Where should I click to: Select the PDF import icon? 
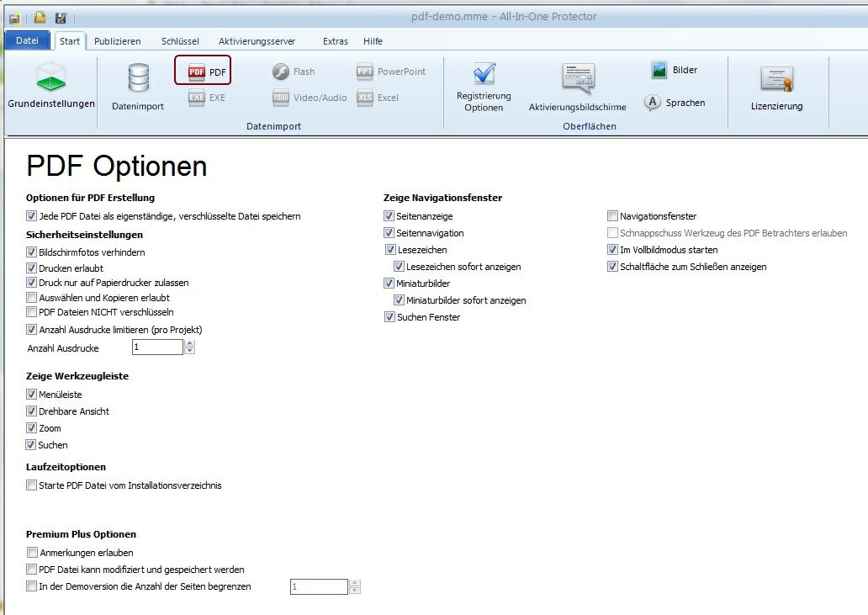[x=197, y=72]
